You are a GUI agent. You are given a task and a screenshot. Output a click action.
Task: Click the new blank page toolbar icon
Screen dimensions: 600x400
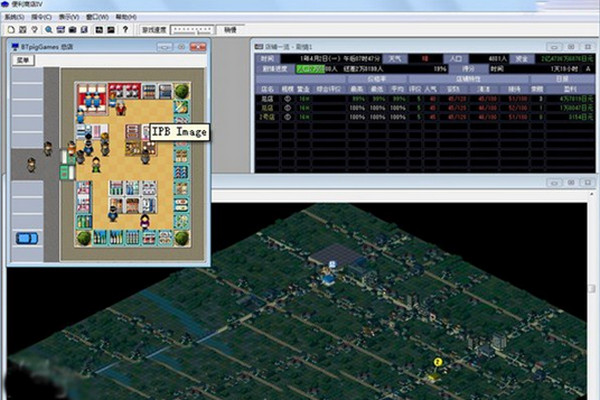pos(11,29)
